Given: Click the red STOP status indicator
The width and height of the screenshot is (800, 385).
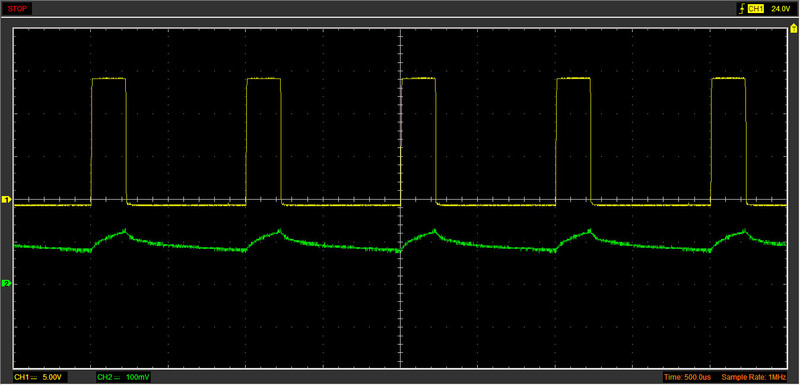Looking at the screenshot, I should click(17, 9).
